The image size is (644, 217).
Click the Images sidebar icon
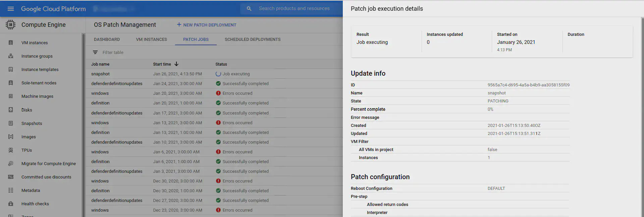[x=11, y=137]
